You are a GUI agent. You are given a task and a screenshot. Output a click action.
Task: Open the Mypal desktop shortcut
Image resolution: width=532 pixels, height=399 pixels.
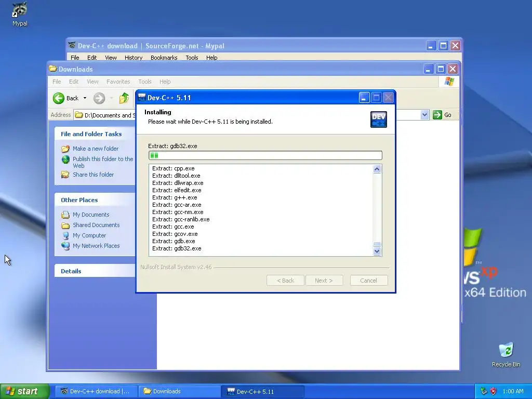click(20, 14)
